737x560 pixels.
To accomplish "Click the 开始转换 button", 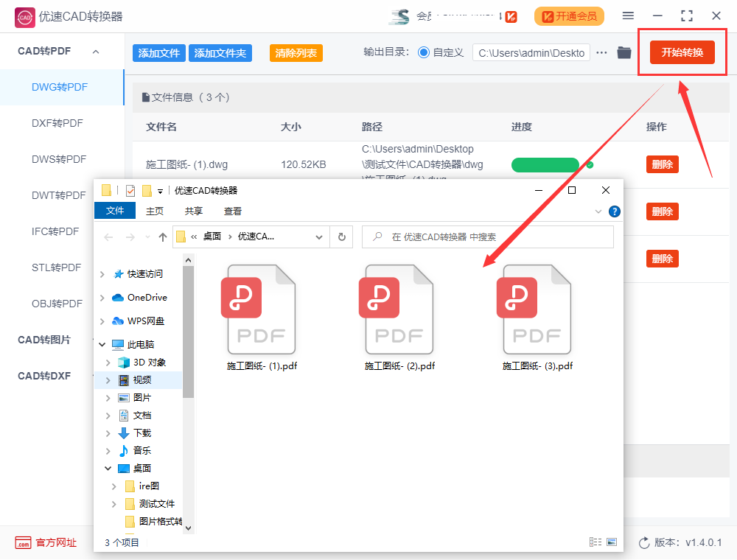I will pos(682,52).
